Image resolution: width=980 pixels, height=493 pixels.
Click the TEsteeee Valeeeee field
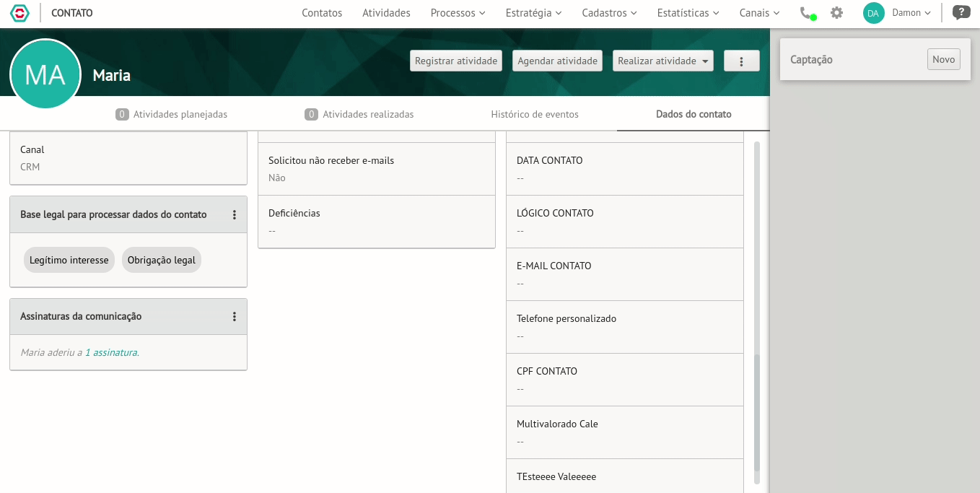click(625, 476)
